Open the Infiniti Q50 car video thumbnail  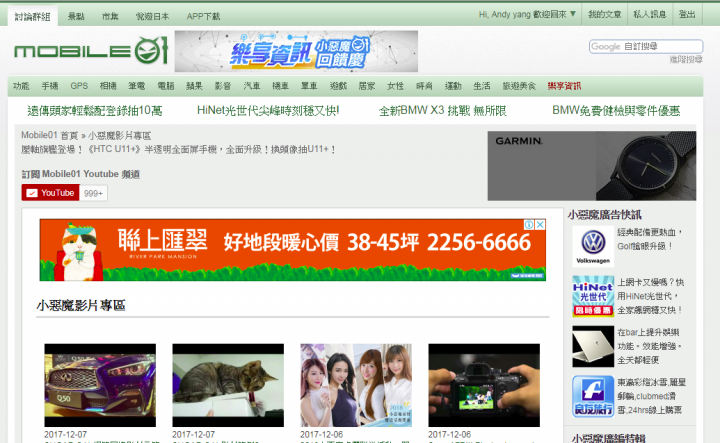pyautogui.click(x=100, y=385)
